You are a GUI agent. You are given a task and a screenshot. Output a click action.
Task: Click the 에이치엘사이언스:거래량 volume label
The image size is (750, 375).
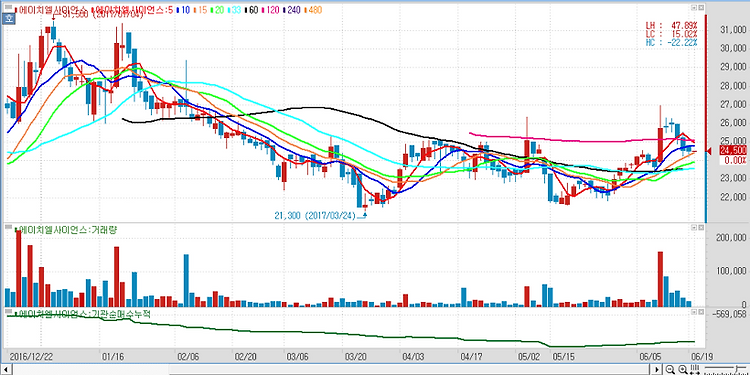point(66,230)
